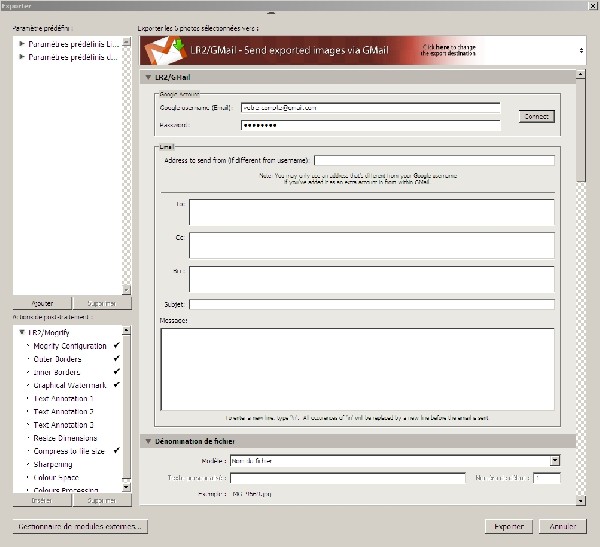Expand the first preset folder in list
The width and height of the screenshot is (600, 547).
coord(22,44)
